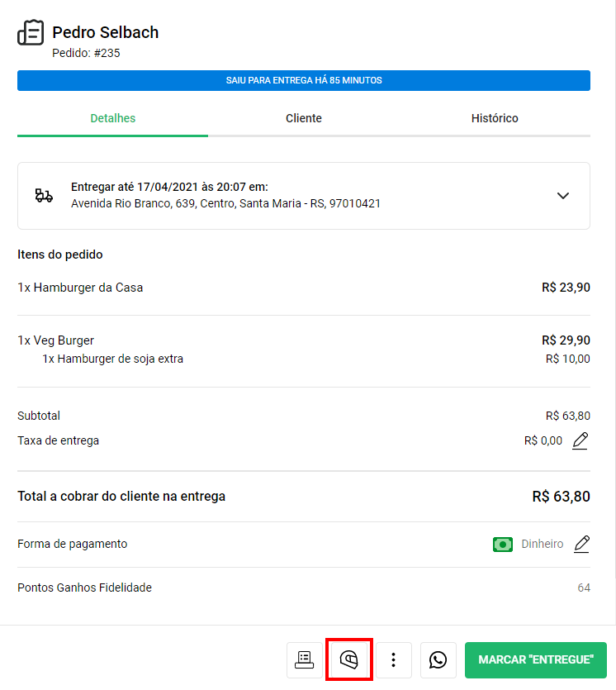Click the Dinheiro payment label

[542, 544]
